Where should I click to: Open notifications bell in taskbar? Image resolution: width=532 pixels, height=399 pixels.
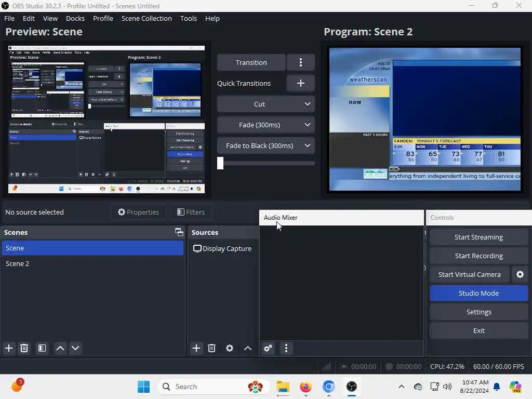(x=497, y=387)
